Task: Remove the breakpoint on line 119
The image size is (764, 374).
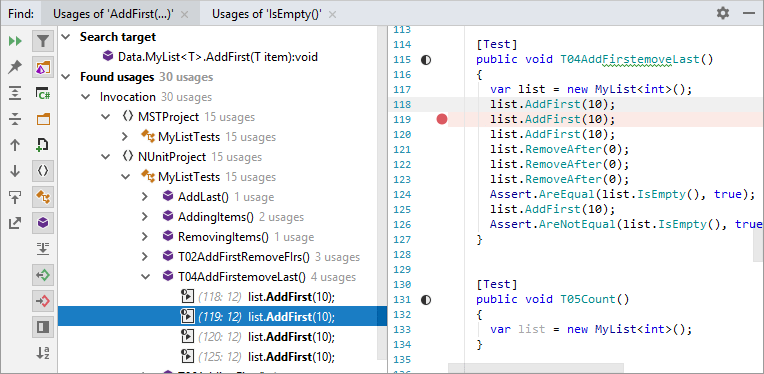Action: tap(441, 119)
